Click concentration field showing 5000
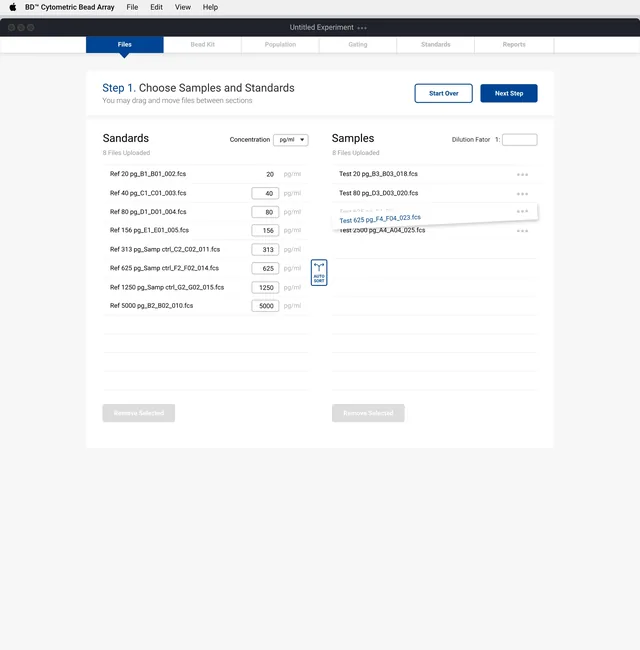Viewport: 640px width, 650px height. (x=265, y=306)
